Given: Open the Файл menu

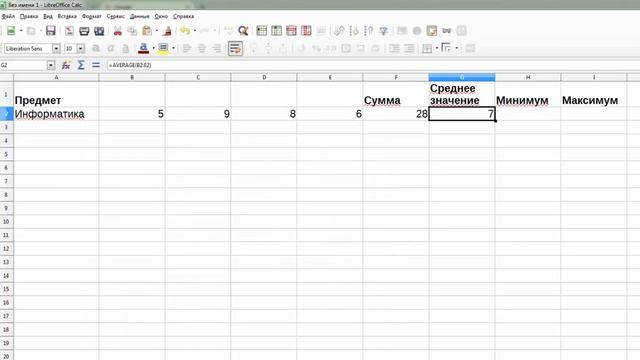Looking at the screenshot, I should click(8, 16).
